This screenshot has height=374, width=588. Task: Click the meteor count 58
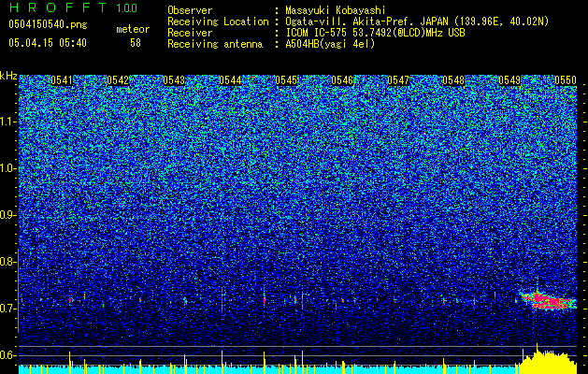coord(136,43)
